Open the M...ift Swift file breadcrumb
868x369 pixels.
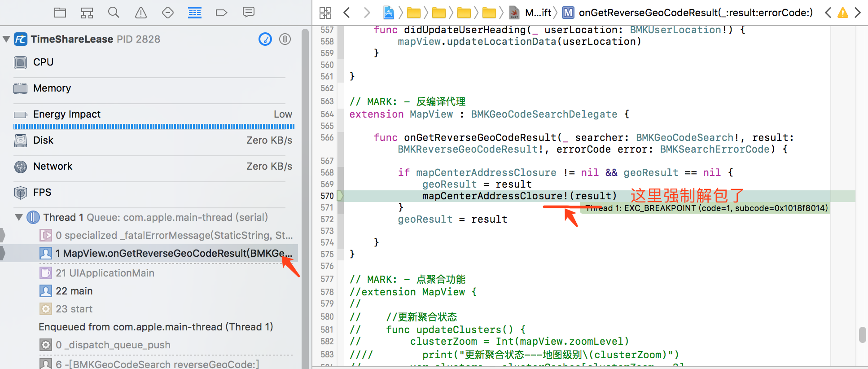(530, 13)
